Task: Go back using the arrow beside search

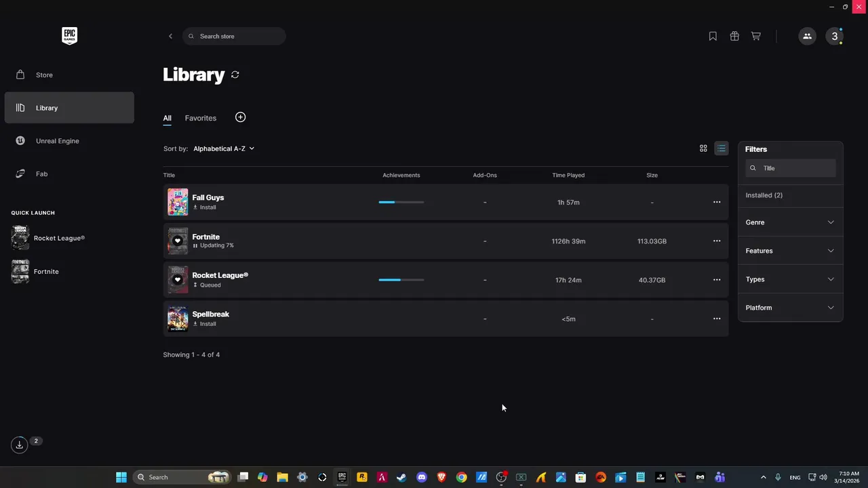Action: coord(170,37)
